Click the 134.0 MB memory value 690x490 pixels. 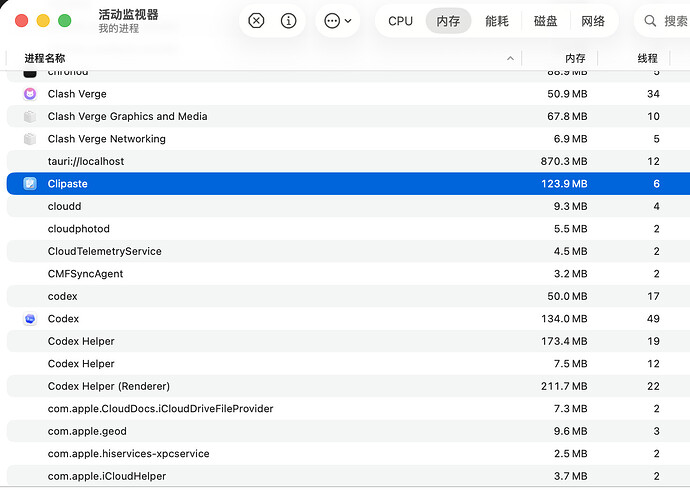[x=564, y=318]
